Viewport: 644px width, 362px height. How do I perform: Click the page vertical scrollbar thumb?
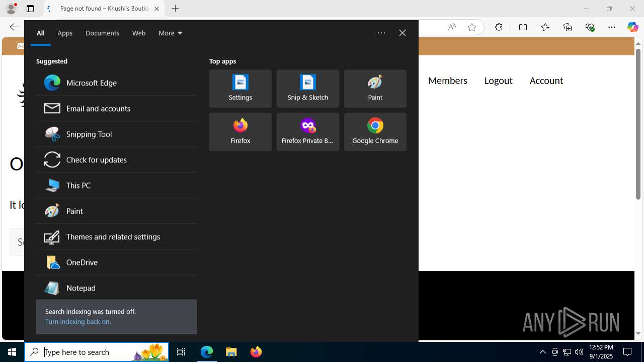[638, 124]
